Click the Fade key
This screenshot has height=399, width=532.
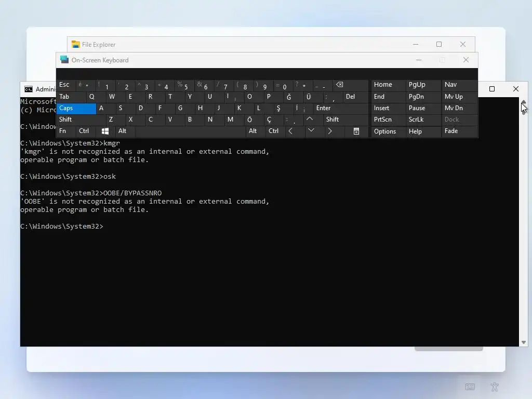[459, 131]
